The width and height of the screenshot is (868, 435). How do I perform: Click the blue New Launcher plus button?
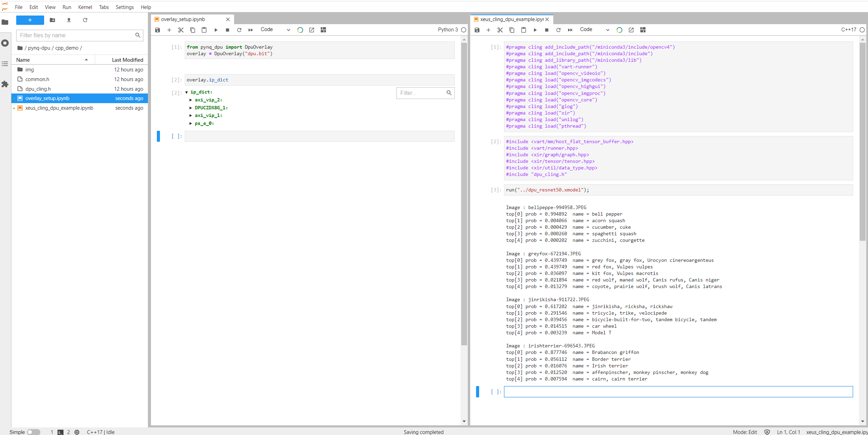(30, 20)
